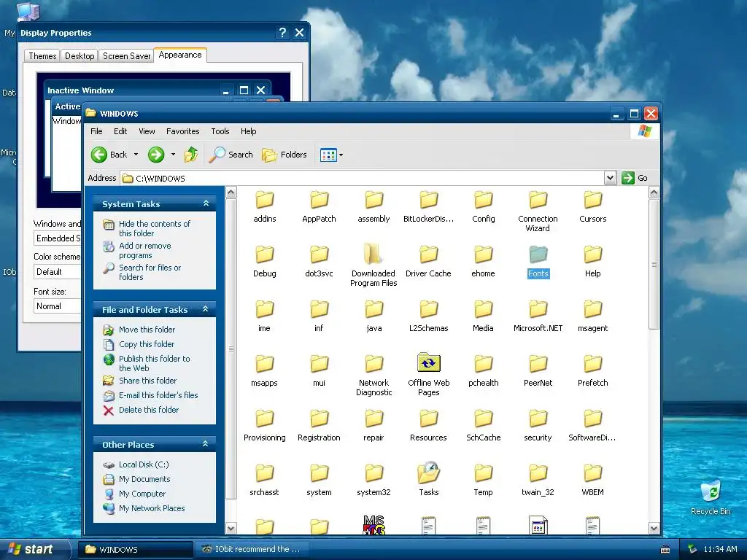Select the Downloaded Program Files folder
Screen dimensions: 747x560
point(373,254)
